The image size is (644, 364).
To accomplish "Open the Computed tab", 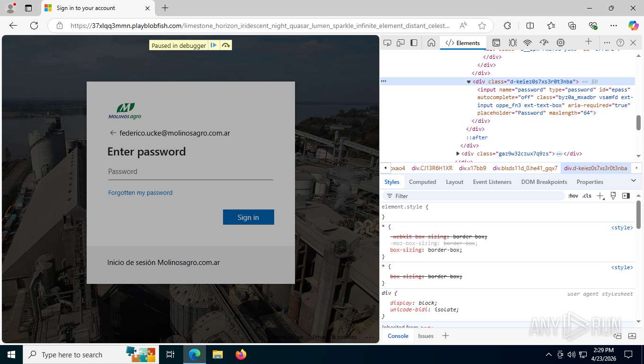I will point(422,182).
